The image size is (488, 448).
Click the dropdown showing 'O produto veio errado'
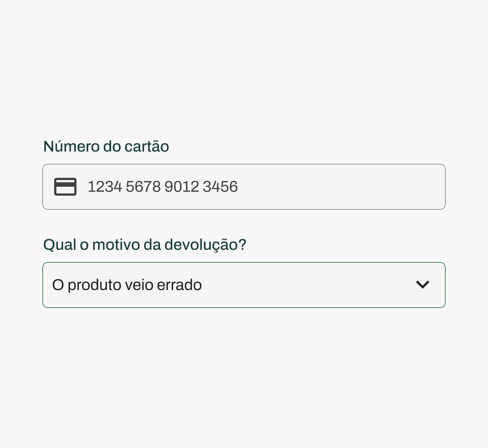244,284
